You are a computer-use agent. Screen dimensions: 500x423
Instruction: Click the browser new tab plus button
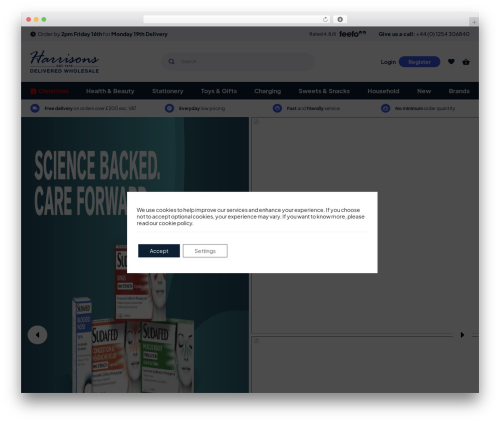[474, 22]
